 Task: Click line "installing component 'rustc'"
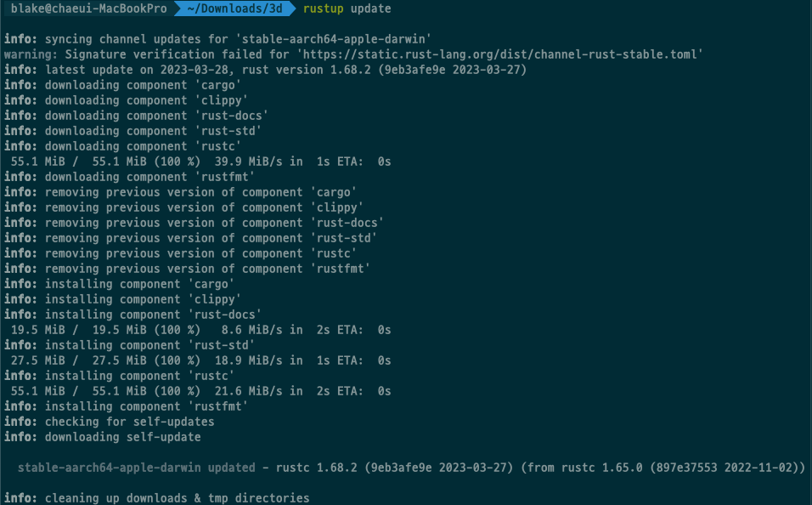tap(119, 376)
